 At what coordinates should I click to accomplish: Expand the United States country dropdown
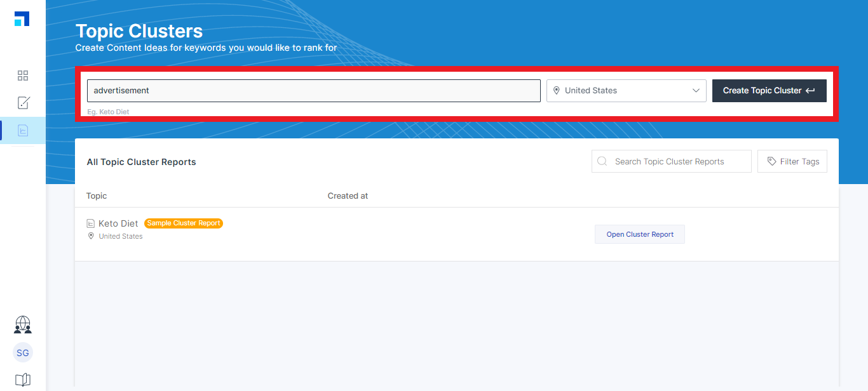(626, 91)
